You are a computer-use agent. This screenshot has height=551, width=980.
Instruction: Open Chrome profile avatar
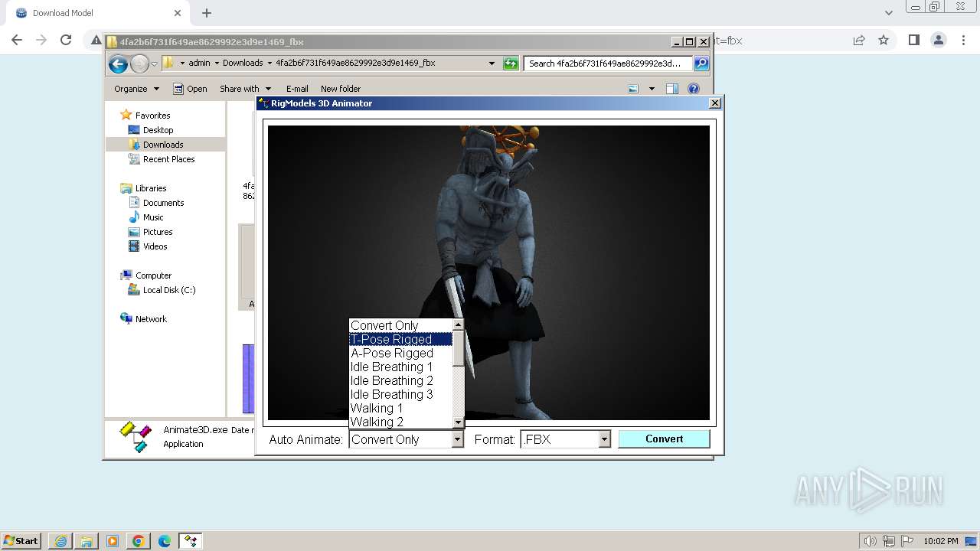tap(938, 40)
